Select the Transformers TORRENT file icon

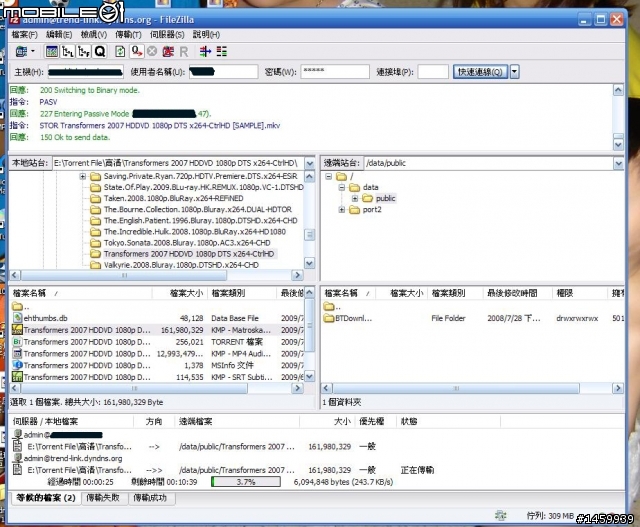click(x=17, y=342)
